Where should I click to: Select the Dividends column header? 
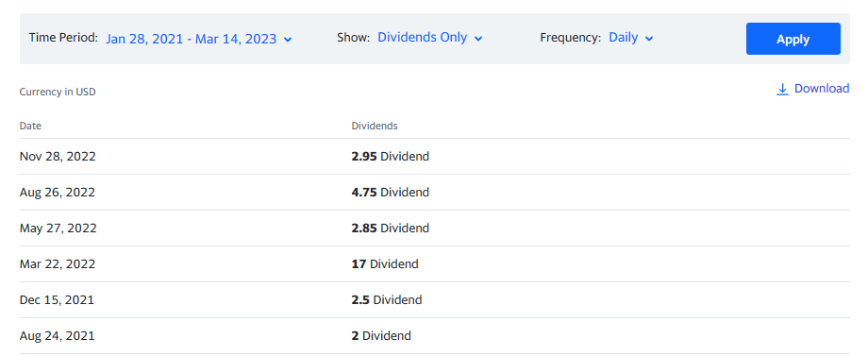[375, 126]
